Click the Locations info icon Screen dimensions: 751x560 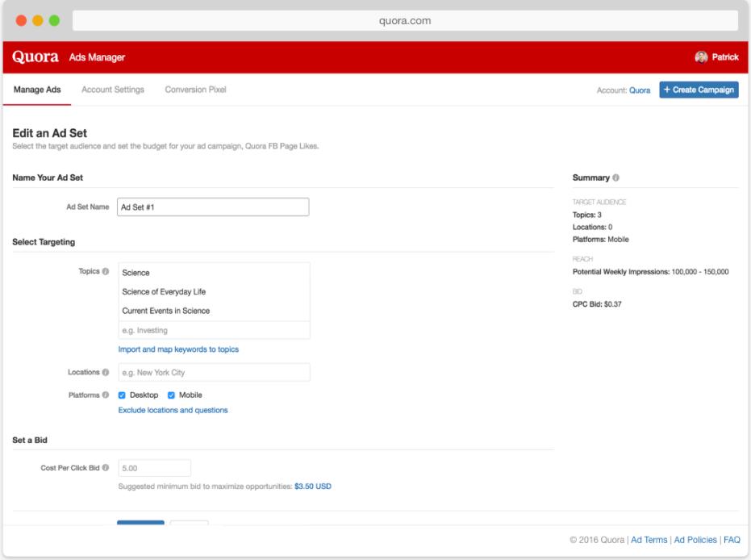106,372
